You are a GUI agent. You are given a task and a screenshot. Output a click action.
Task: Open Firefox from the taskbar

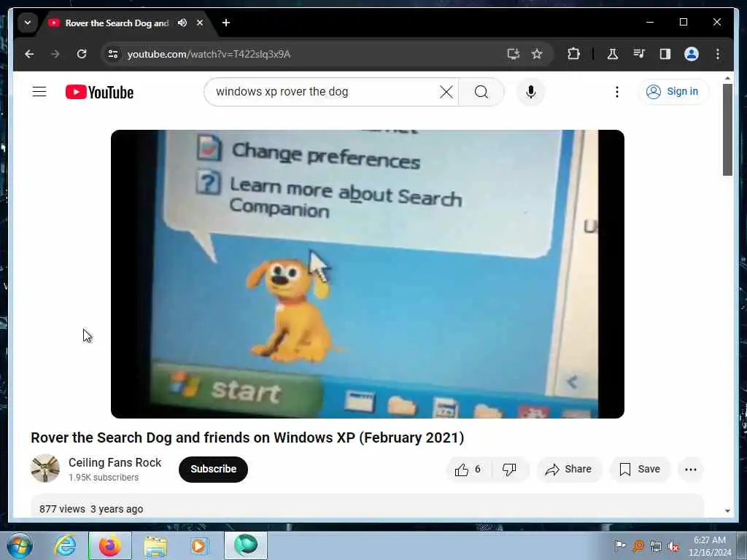tap(110, 545)
